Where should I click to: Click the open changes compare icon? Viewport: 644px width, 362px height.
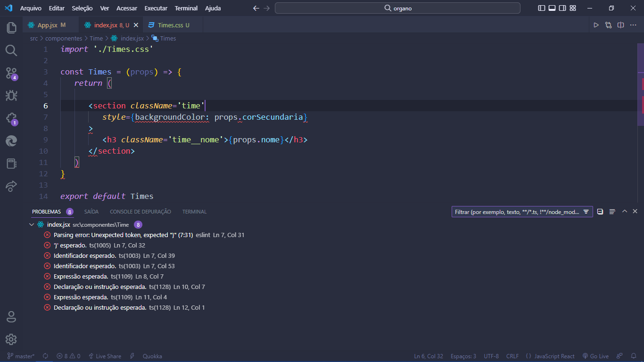point(609,25)
